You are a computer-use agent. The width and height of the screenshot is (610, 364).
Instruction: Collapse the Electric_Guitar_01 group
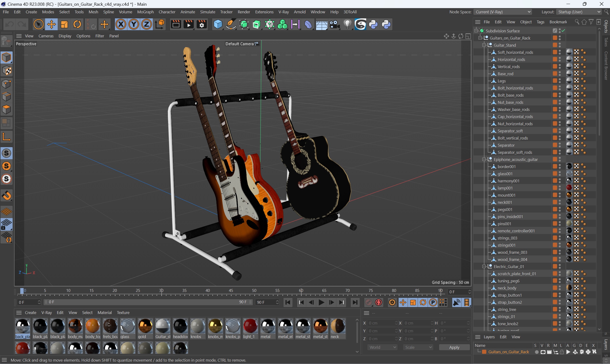click(484, 267)
